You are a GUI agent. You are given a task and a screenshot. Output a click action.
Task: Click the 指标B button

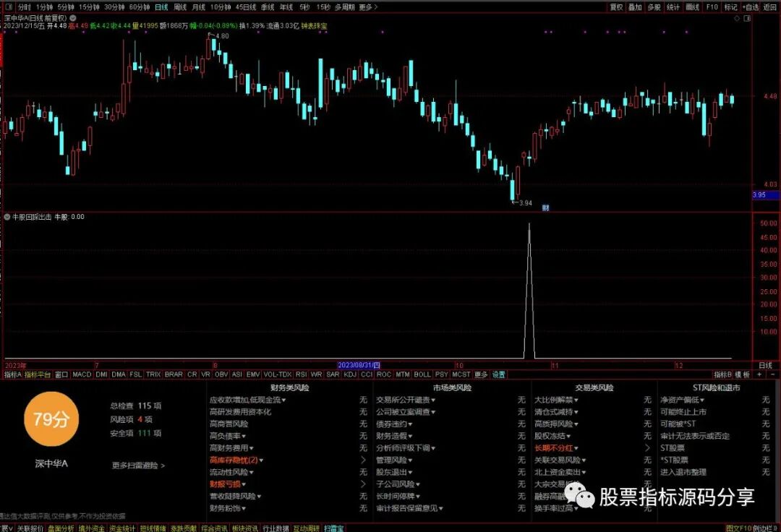[x=722, y=374]
